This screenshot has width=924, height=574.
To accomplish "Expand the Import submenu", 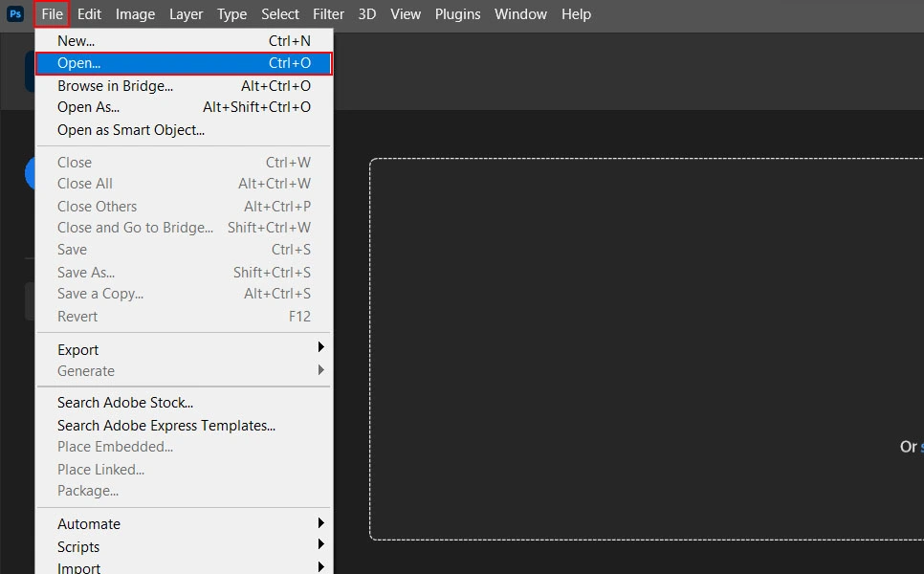I will pyautogui.click(x=184, y=567).
